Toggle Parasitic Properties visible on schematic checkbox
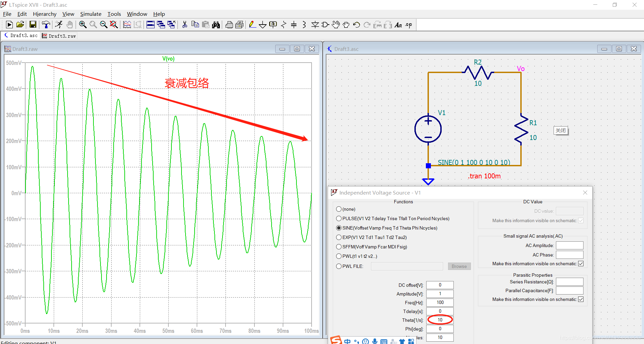The width and height of the screenshot is (644, 344). tap(581, 299)
